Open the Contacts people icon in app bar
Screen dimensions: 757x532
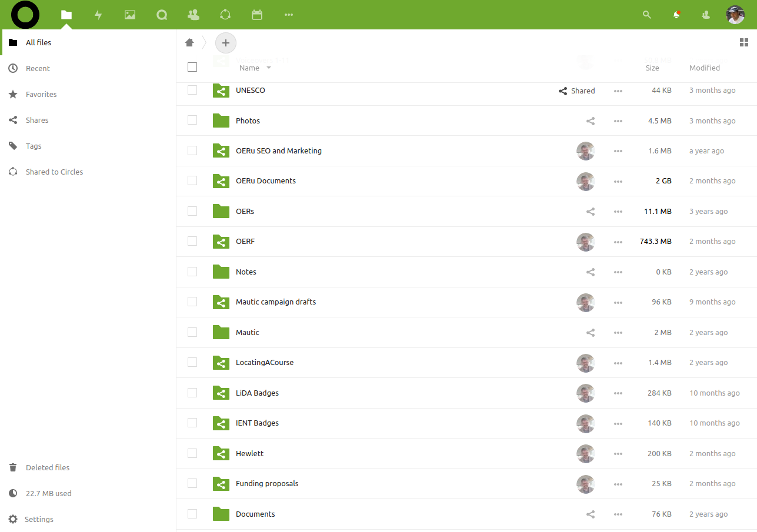193,15
